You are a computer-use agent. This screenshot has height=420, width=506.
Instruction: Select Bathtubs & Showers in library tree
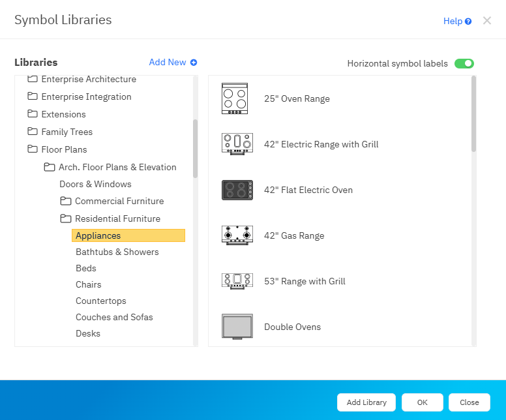pos(117,252)
